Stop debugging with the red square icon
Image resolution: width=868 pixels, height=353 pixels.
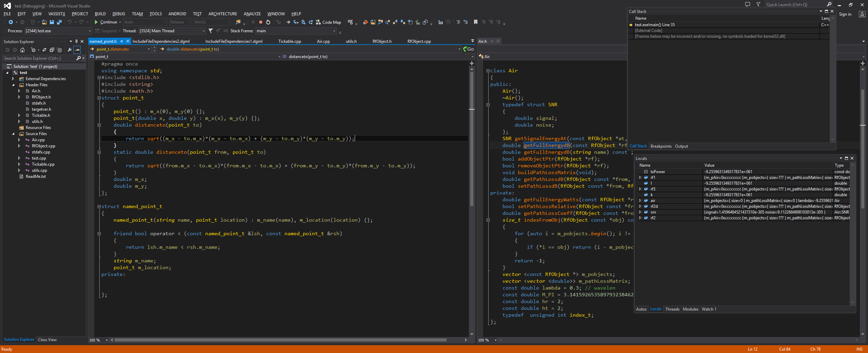260,22
